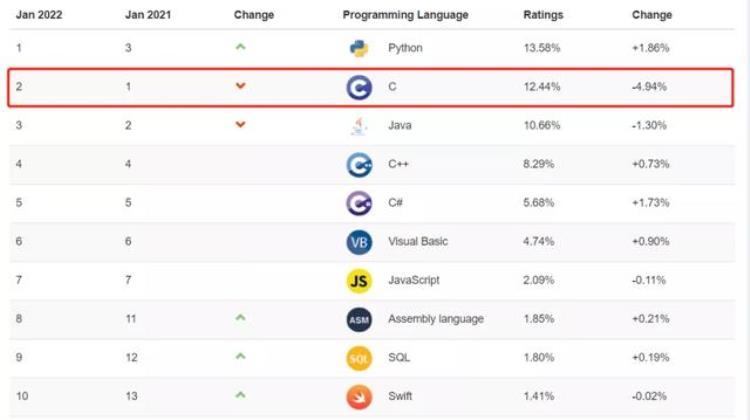Screen dimensions: 750x420
Task: Click the C# logo icon
Action: [x=359, y=203]
